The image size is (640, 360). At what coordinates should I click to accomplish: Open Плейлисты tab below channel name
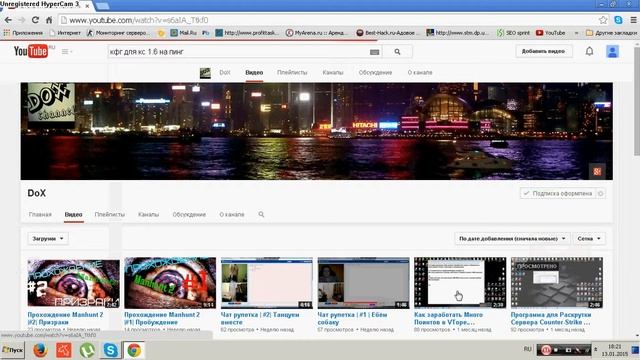click(109, 214)
